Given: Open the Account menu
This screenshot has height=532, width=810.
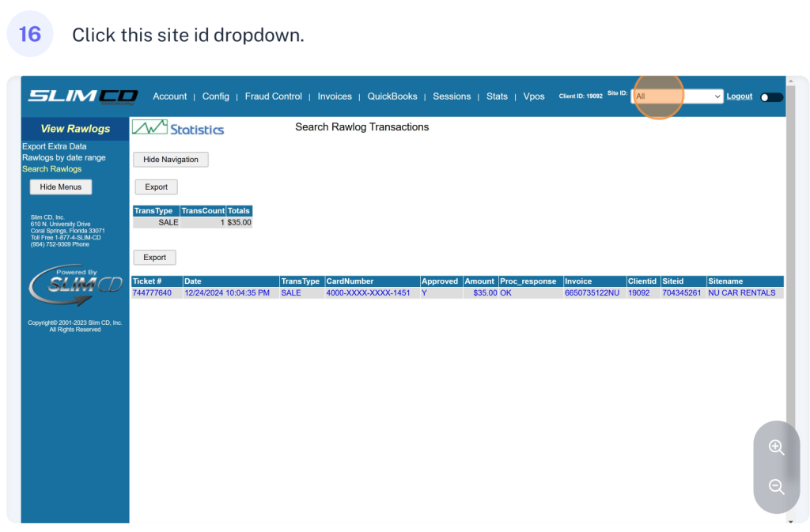Looking at the screenshot, I should pyautogui.click(x=169, y=96).
